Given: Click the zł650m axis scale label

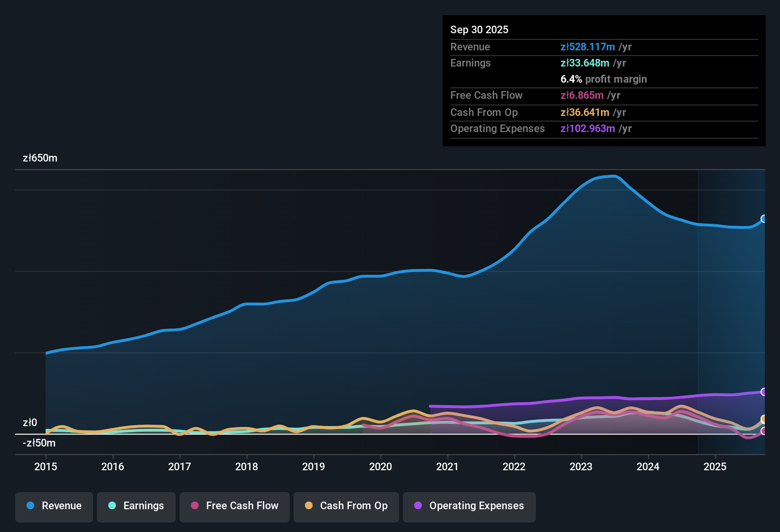Looking at the screenshot, I should (40, 158).
